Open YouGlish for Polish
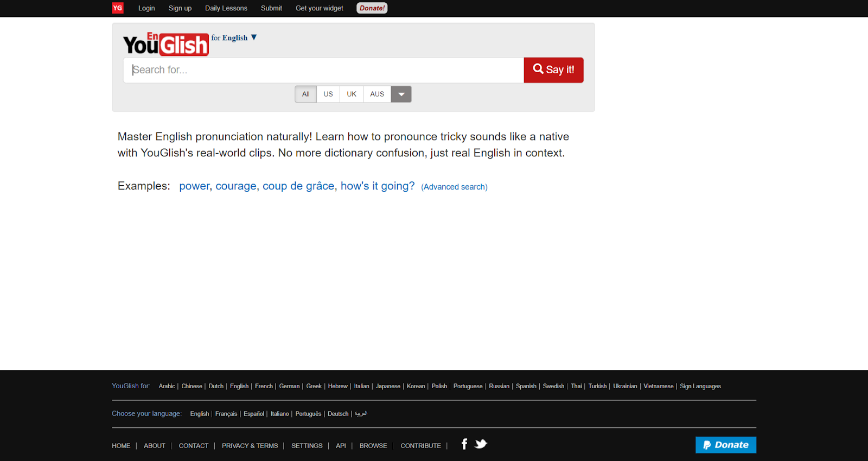 [439, 386]
